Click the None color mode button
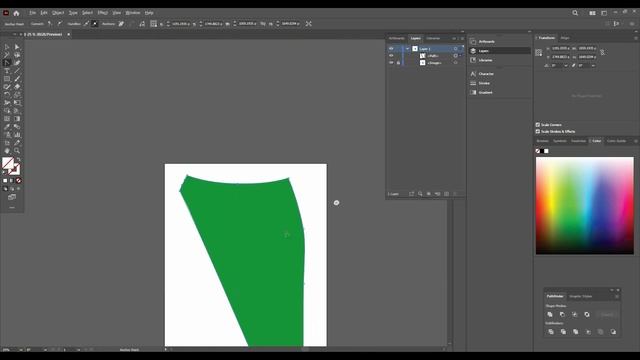The image size is (640, 360). point(18,180)
